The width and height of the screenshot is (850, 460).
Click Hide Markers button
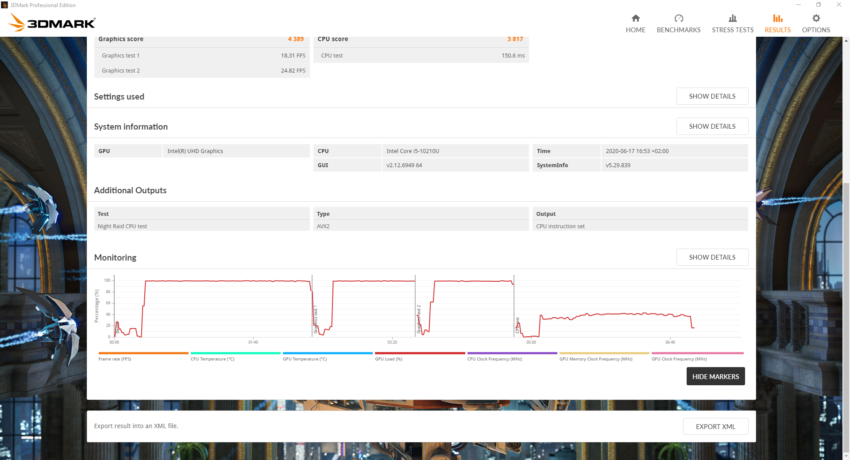(x=715, y=376)
